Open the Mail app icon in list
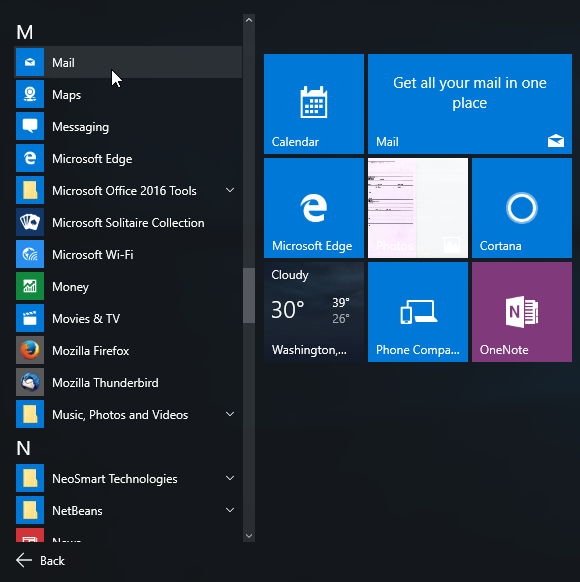Screen dimensions: 580x582 pyautogui.click(x=30, y=62)
